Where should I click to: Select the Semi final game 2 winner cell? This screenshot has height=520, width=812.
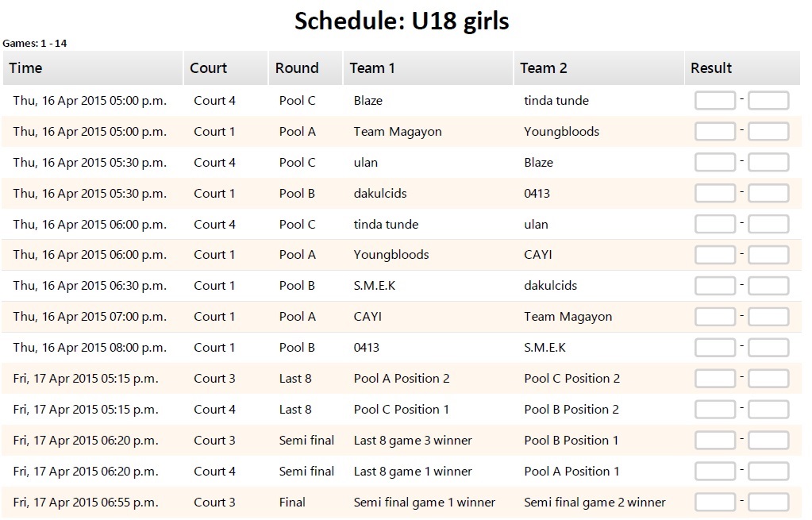tap(595, 503)
